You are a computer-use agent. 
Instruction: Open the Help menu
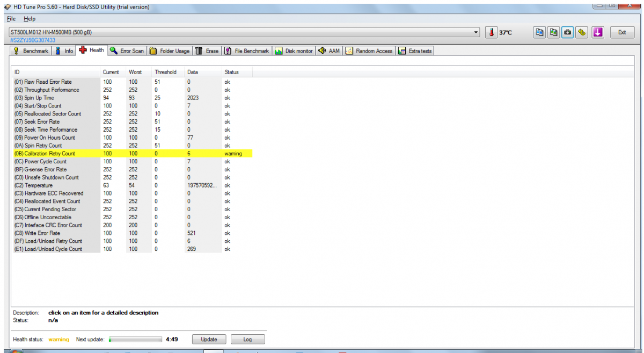point(29,19)
